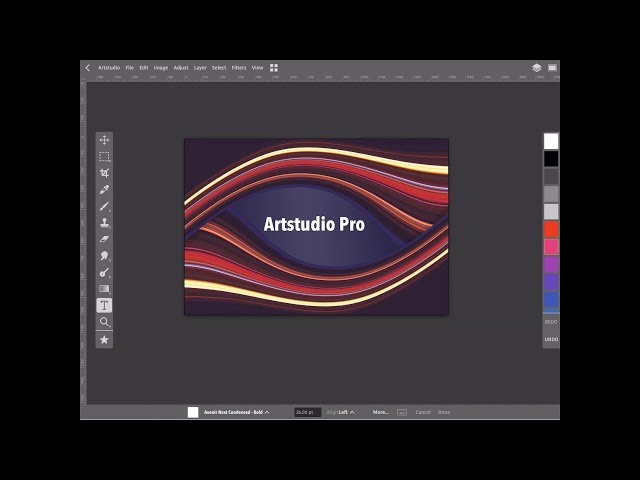Select the Eraser tool

[x=104, y=239]
